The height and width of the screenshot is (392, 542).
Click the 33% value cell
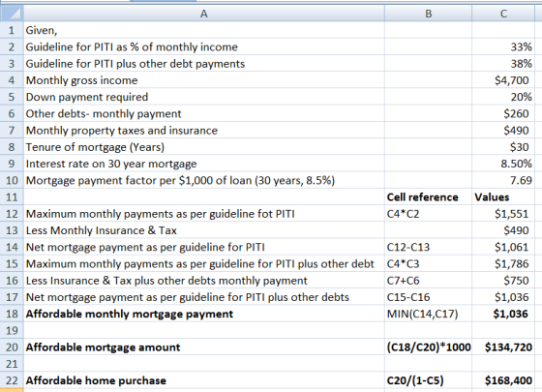point(503,47)
